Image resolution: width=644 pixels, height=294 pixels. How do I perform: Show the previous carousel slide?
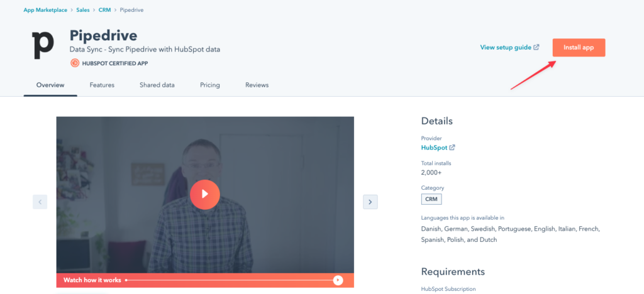(40, 202)
